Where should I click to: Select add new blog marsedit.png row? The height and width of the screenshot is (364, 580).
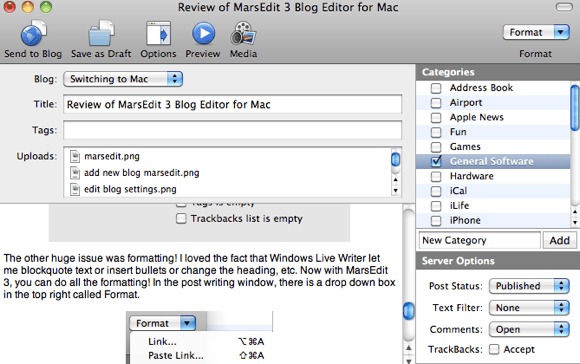pyautogui.click(x=227, y=173)
